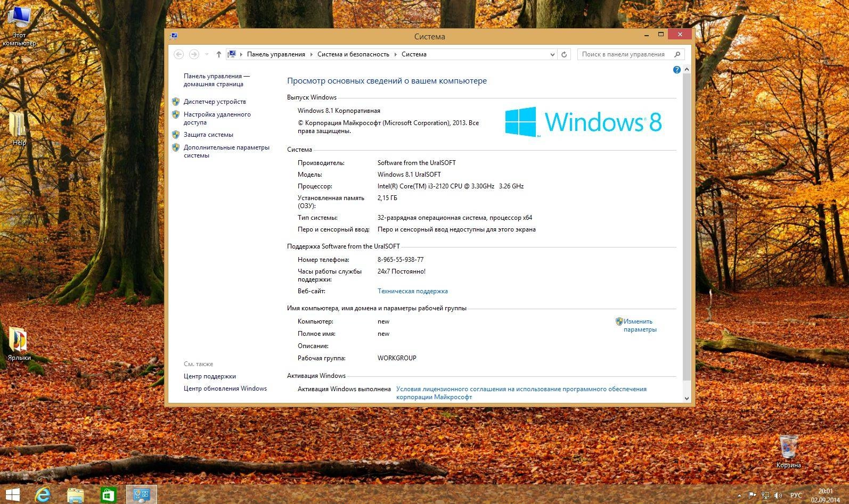Open File Explorer from taskbar
Screen dimensions: 849x504
75,495
